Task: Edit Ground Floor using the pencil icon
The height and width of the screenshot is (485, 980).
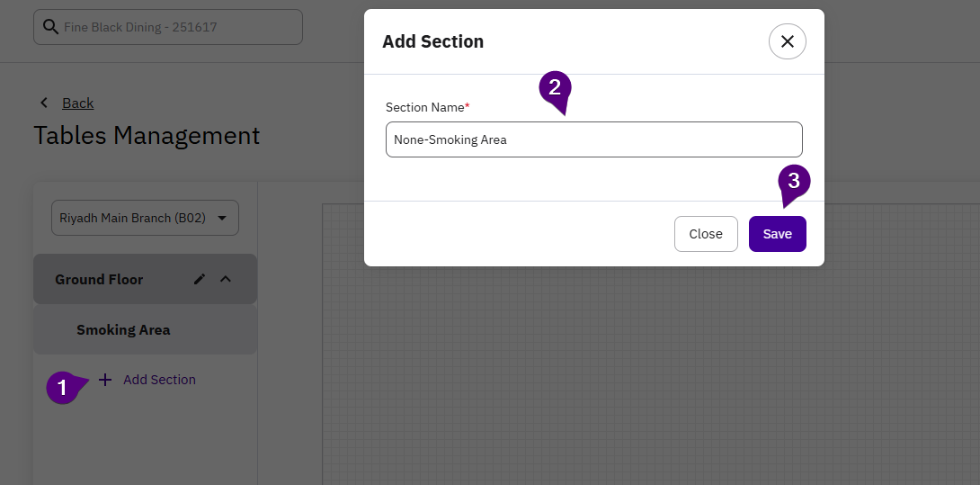Action: pos(200,279)
